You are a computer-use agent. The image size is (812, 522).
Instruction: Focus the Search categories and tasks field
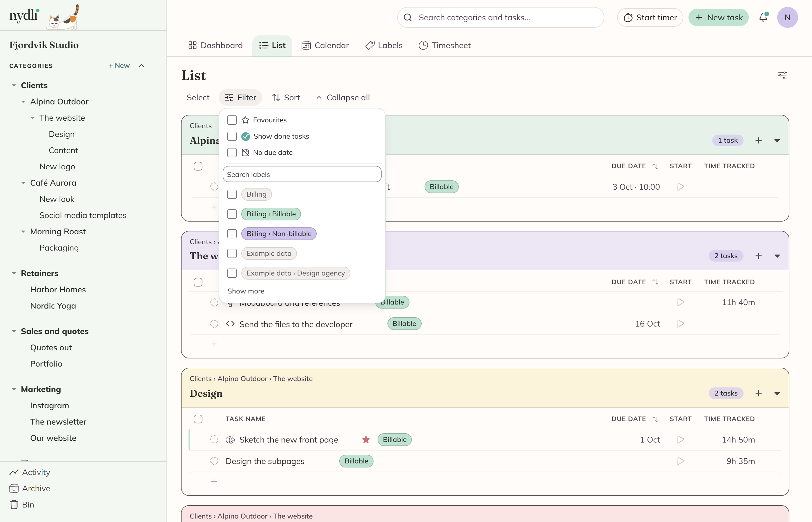point(501,17)
